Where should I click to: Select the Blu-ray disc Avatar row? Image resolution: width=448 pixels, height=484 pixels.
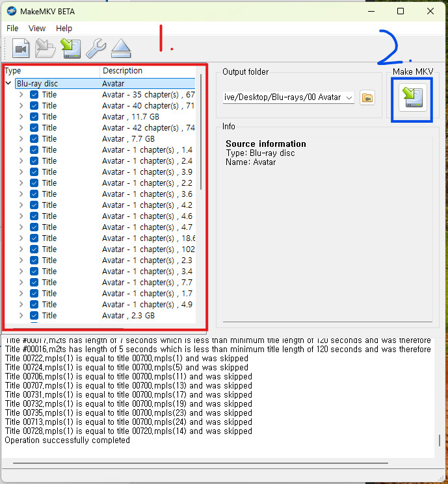pyautogui.click(x=105, y=84)
